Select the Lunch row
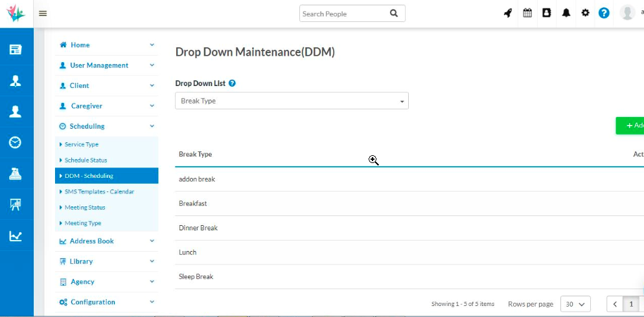Screen dimensions: 644x317 tap(409, 252)
